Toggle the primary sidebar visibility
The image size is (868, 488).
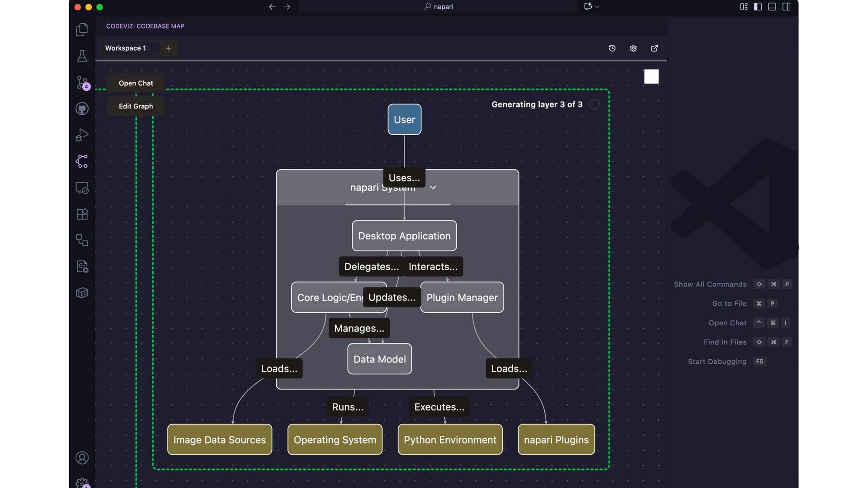tap(758, 7)
